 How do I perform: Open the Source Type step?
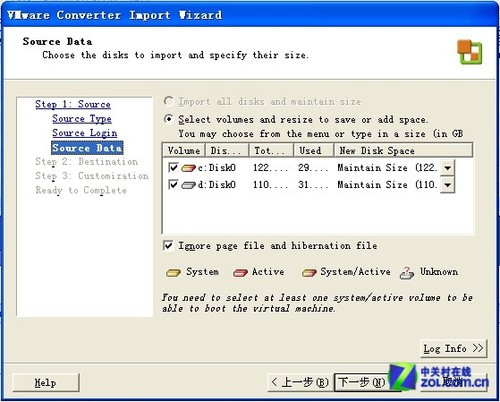82,119
